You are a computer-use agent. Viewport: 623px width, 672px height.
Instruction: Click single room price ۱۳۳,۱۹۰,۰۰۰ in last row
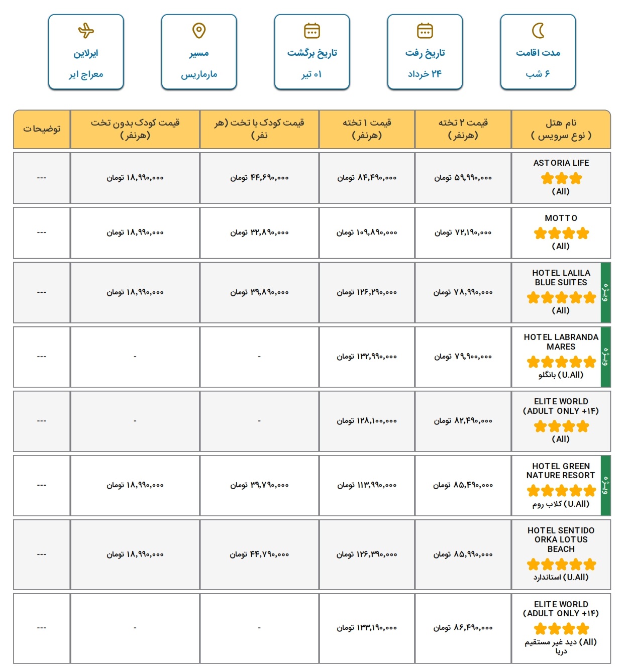click(367, 628)
